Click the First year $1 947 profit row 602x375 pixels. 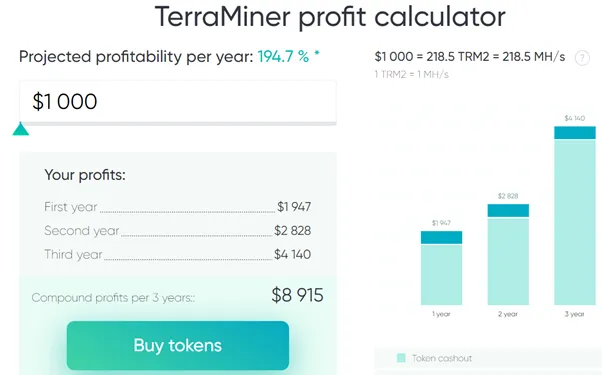177,207
